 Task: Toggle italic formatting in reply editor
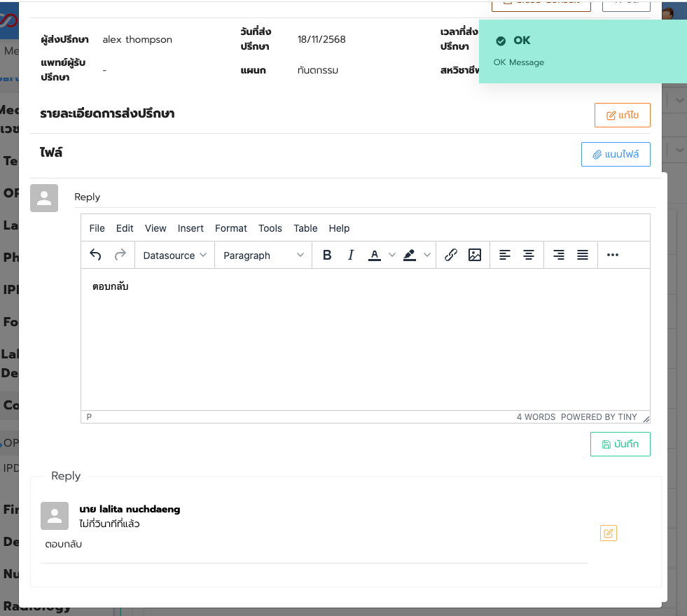351,255
